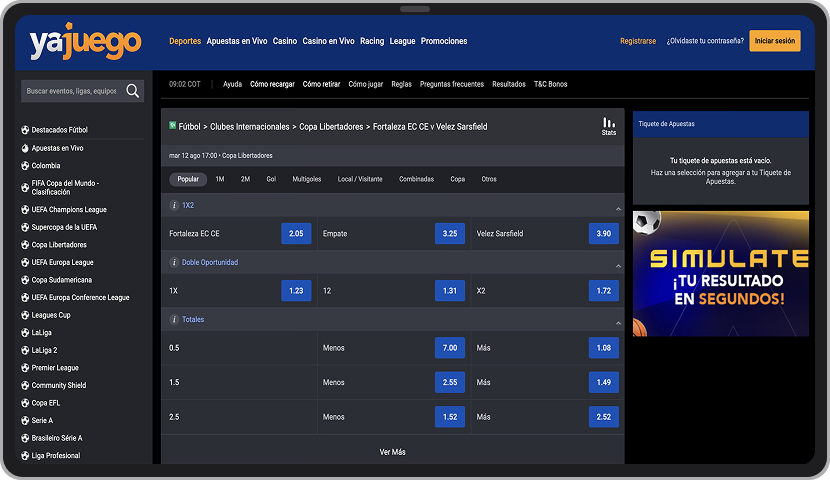Open the Promociones menu
Screen dimensions: 830x480
pos(444,41)
